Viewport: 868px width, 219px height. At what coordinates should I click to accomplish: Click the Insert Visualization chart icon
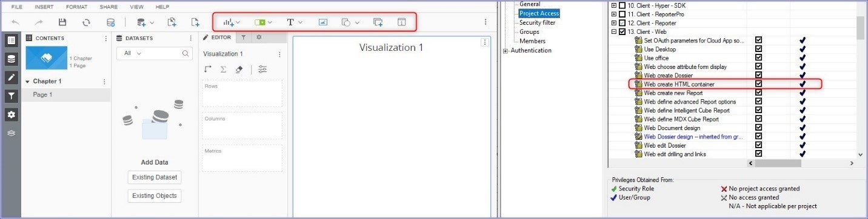click(x=228, y=22)
